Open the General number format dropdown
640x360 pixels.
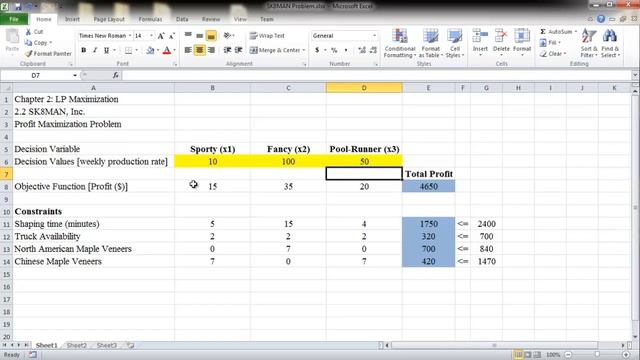[374, 36]
